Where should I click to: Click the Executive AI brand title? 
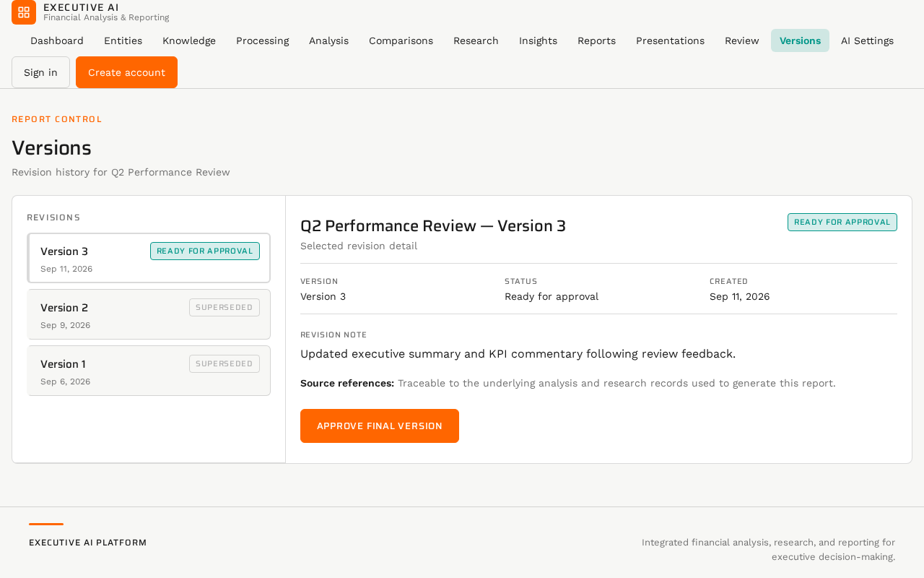click(x=81, y=7)
